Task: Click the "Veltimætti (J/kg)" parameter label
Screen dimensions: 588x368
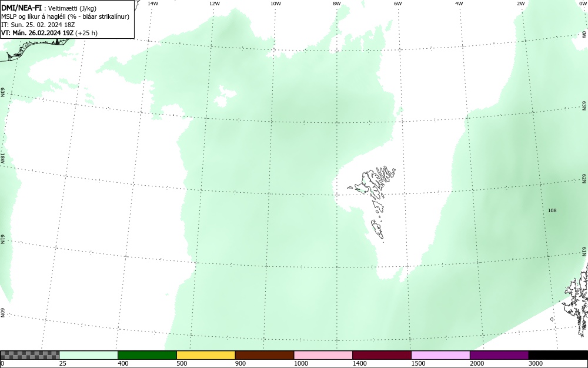Action: point(72,8)
